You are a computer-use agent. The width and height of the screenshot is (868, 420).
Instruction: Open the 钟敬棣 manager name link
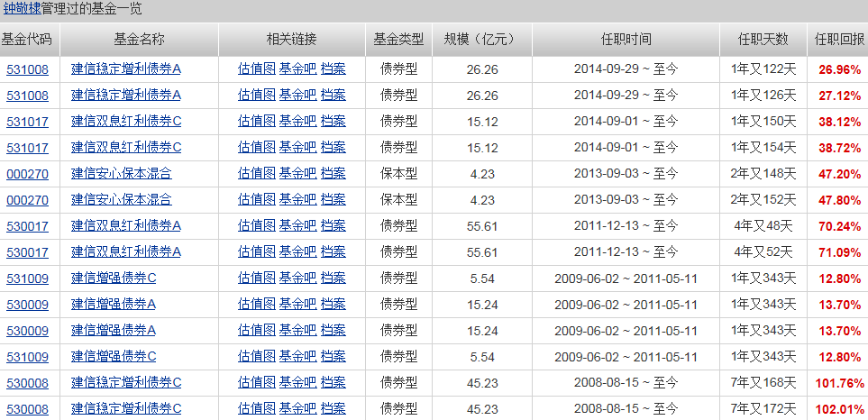pyautogui.click(x=22, y=9)
